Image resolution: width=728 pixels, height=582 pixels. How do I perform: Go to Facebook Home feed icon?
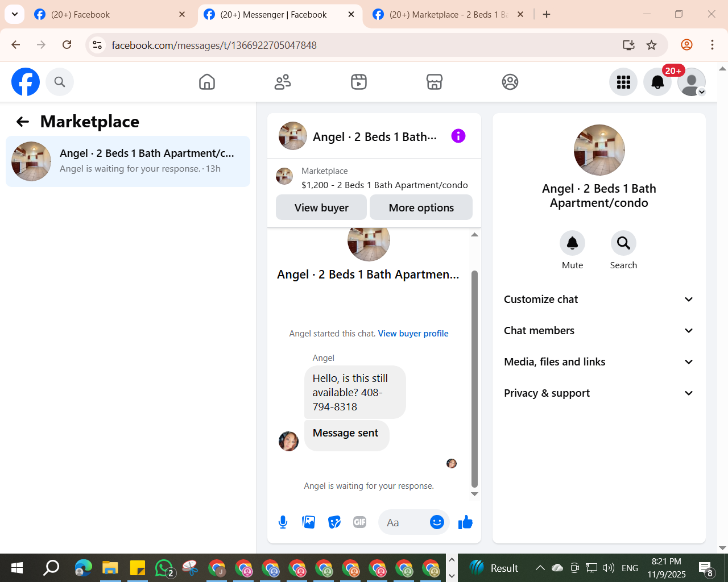[207, 82]
